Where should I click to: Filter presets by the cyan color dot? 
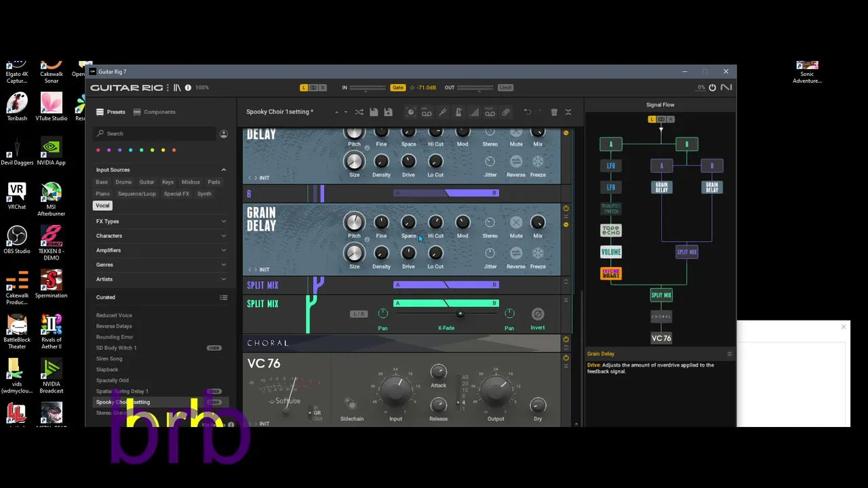(131, 150)
